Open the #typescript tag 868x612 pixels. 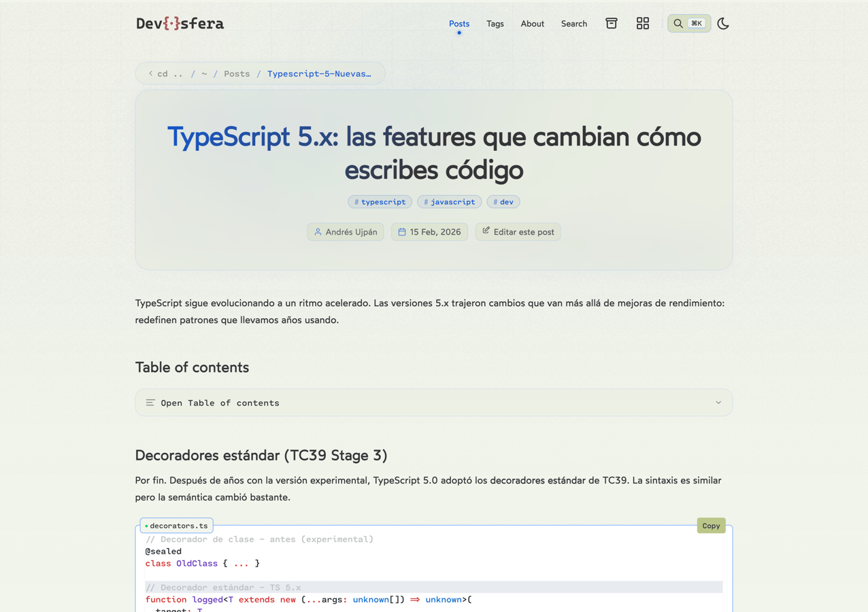pyautogui.click(x=380, y=202)
